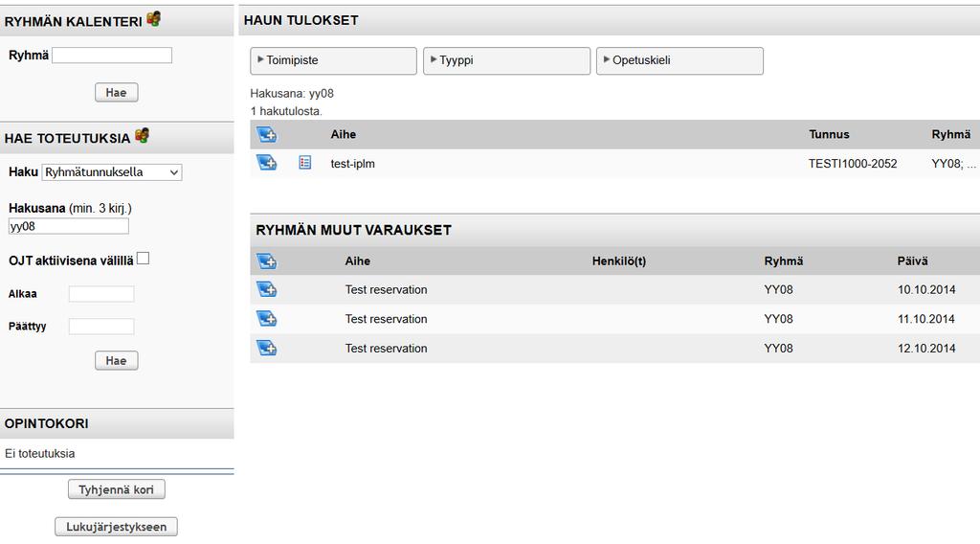Open the Haku dropdown Ryhmätunnuksella
980x544 pixels.
[x=112, y=172]
